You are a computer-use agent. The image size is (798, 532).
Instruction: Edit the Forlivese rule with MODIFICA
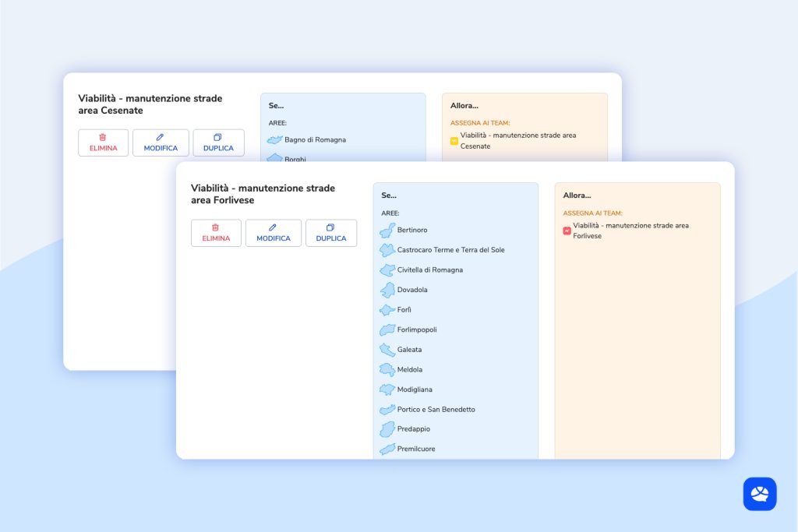[274, 233]
